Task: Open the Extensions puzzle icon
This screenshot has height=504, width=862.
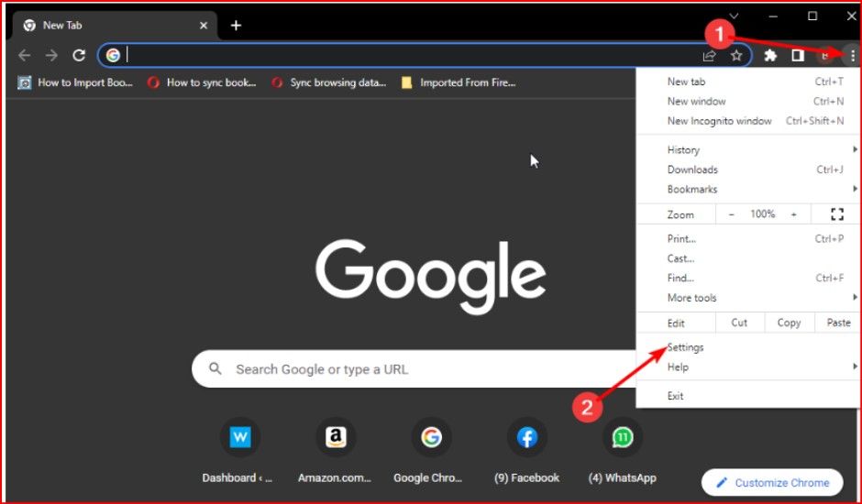Action: click(x=770, y=56)
